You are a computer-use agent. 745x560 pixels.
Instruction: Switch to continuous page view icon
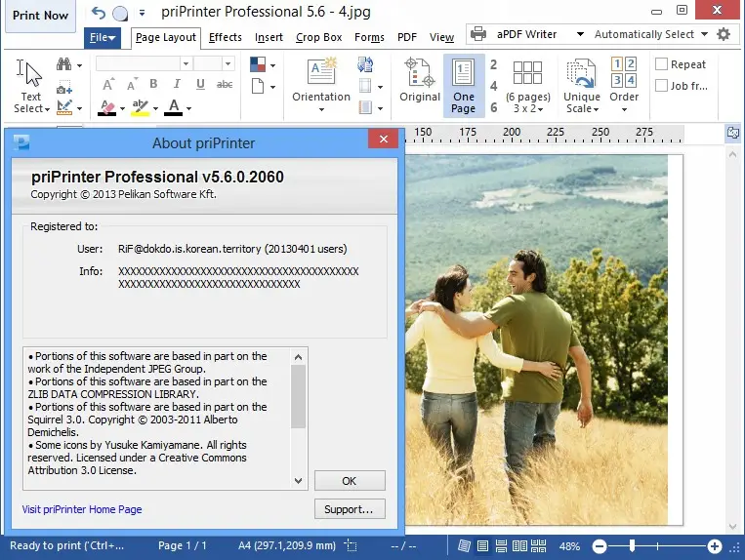coord(501,545)
